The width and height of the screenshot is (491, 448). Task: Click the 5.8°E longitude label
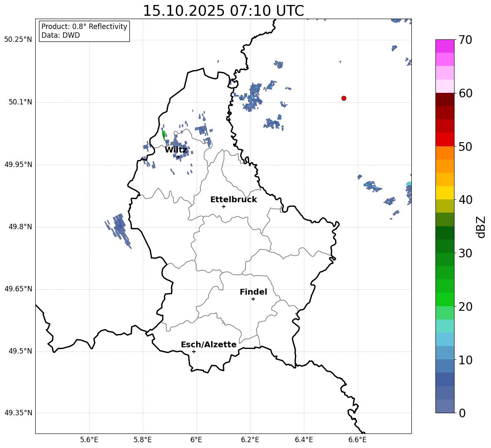(x=143, y=440)
